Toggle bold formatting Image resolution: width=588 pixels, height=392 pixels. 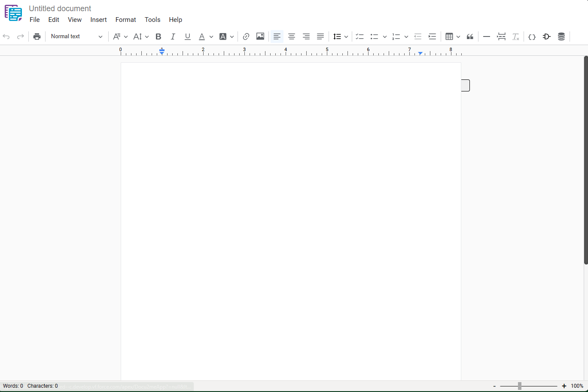(158, 36)
